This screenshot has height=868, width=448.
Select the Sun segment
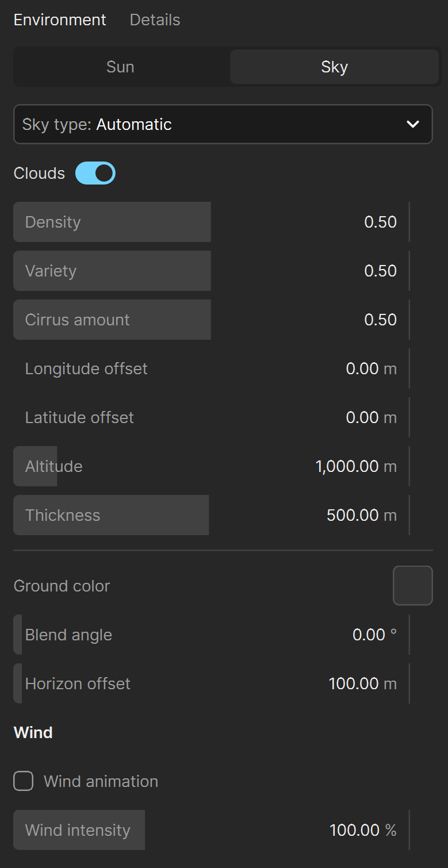[x=120, y=67]
